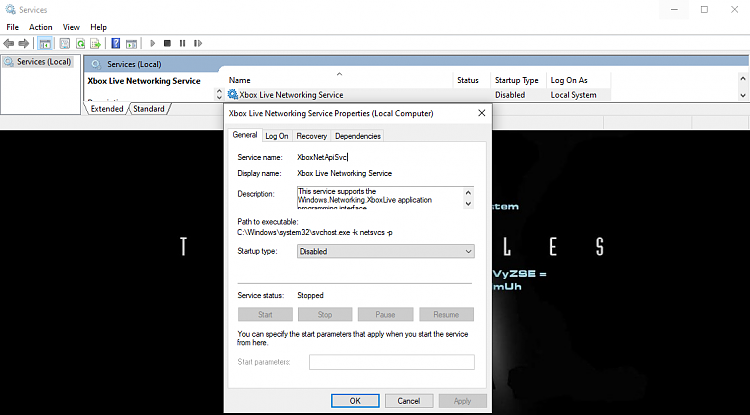Click gear icon beside Xbox Live Networking Service row
This screenshot has height=415, width=750.
click(233, 95)
